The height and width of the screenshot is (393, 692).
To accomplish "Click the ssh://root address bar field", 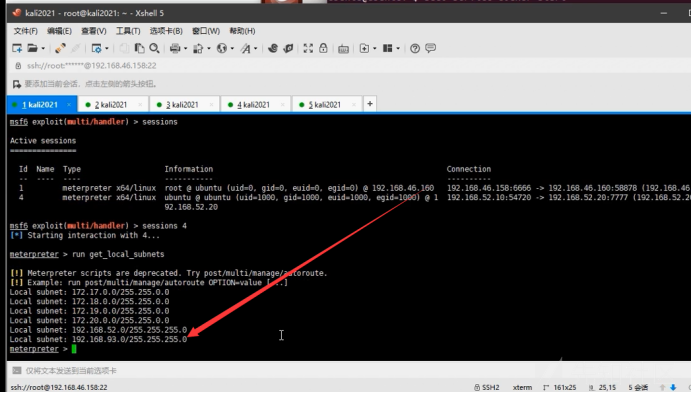I will point(92,66).
